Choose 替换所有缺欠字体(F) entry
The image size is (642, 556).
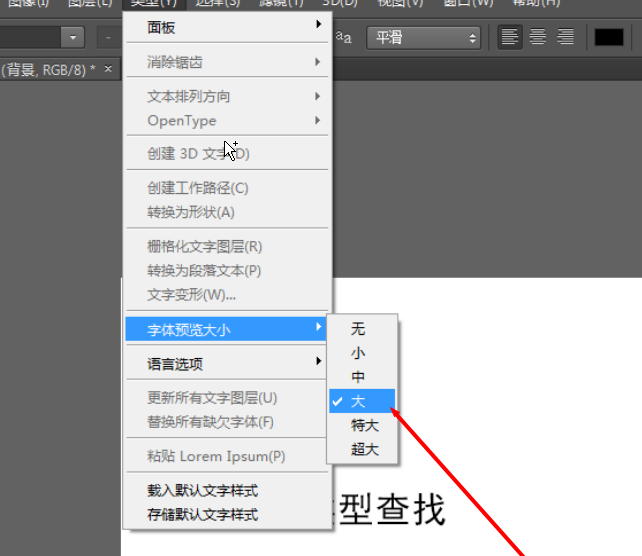(x=227, y=422)
